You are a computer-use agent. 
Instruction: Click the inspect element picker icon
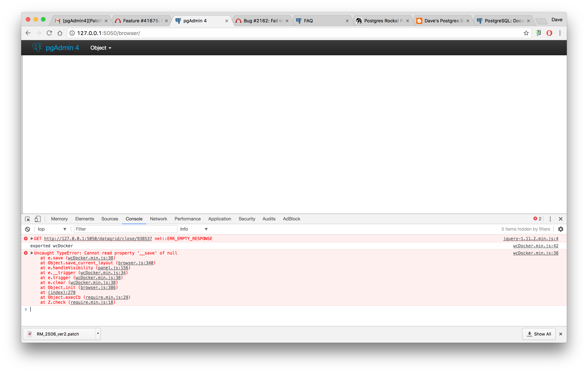tap(28, 219)
